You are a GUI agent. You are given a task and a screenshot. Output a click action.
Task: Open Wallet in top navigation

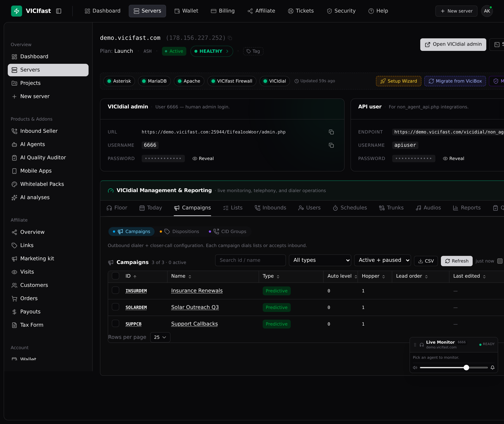[x=187, y=11]
